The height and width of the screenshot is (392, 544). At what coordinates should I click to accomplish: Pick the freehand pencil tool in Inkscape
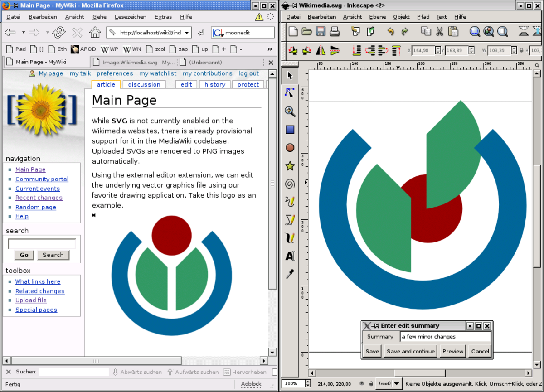click(x=290, y=202)
